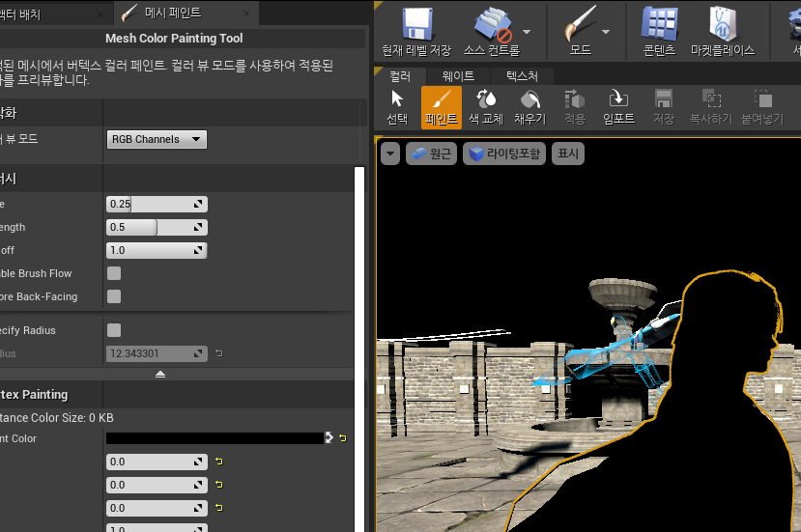Click the Paste (붙여넣기) tool icon
Viewport: 801px width, 532px height.
762,107
